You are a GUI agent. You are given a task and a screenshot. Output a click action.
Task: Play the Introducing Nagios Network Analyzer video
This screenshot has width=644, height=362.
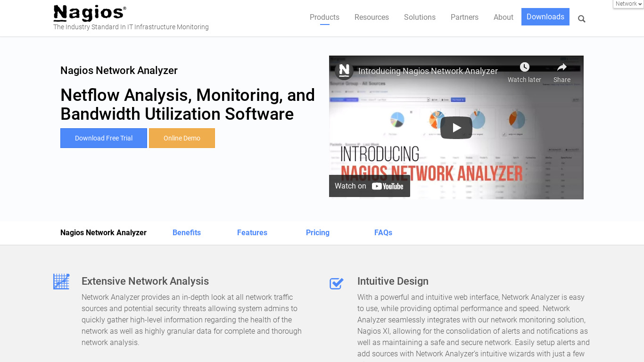click(x=456, y=127)
